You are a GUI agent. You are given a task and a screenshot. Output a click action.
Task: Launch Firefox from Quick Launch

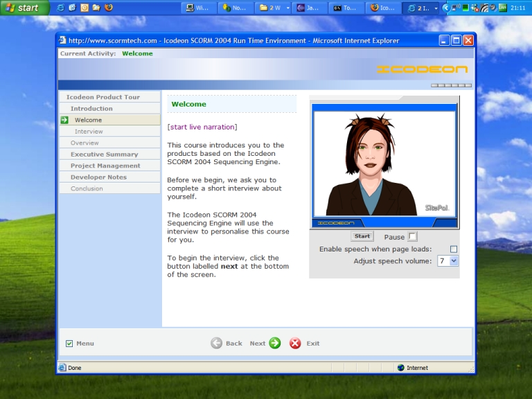(x=109, y=8)
